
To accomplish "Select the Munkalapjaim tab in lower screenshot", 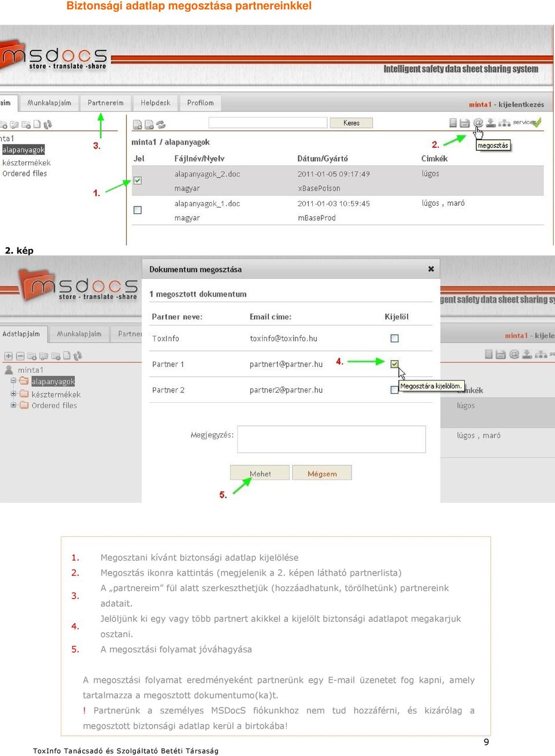I will tap(79, 334).
